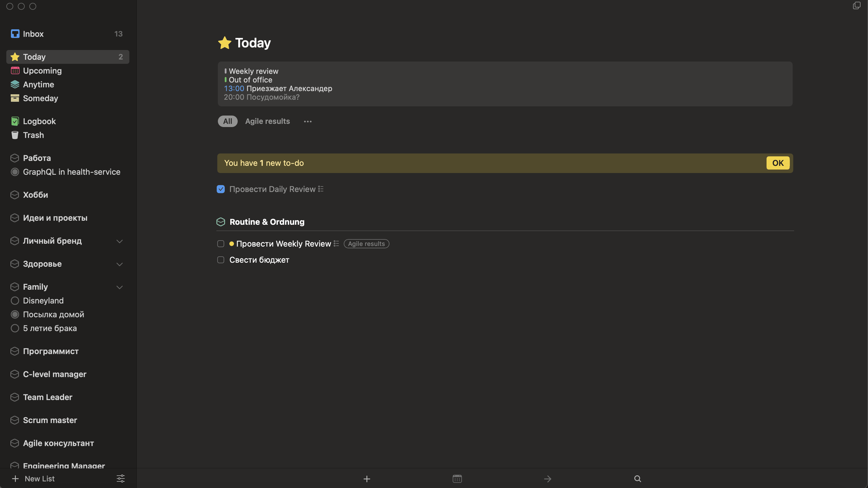Click the yellow dot on Weekly Review

231,244
